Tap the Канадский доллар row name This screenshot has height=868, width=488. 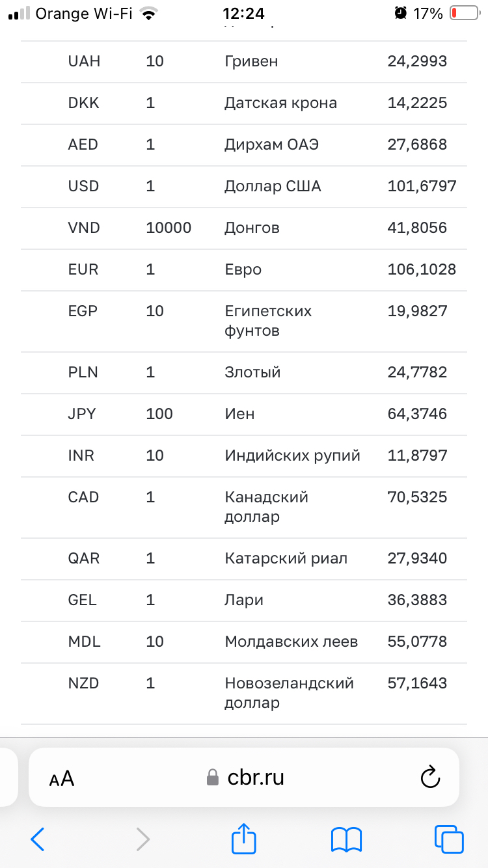tap(266, 507)
